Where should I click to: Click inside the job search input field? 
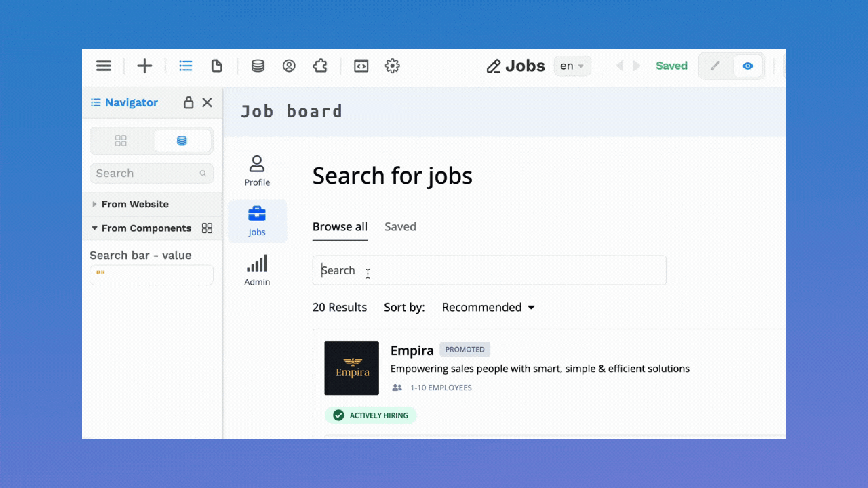(488, 270)
